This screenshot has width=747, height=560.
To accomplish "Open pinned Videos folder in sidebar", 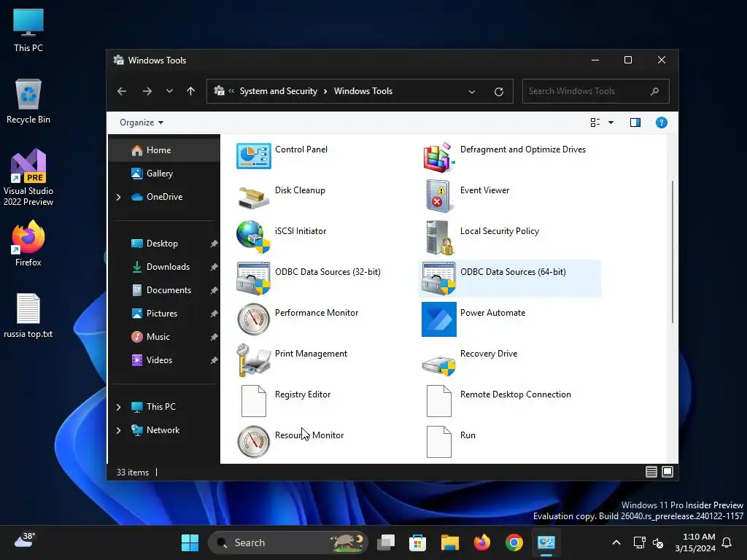I will click(x=164, y=360).
